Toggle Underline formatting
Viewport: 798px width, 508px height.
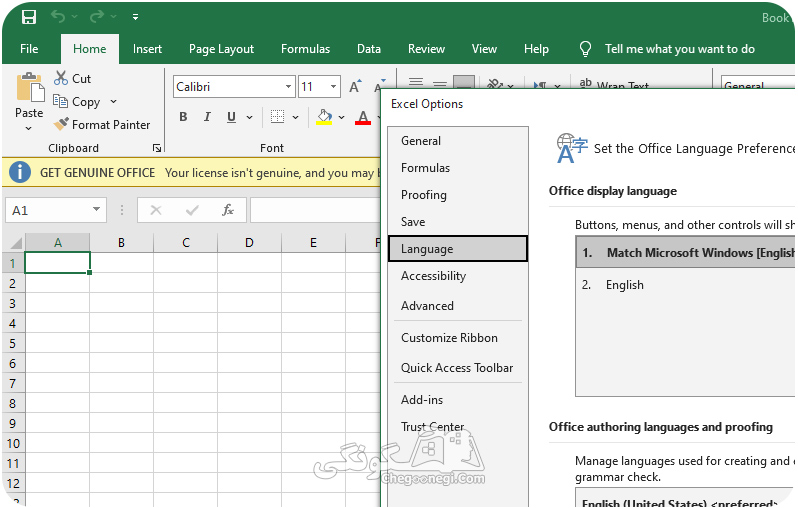pyautogui.click(x=232, y=117)
